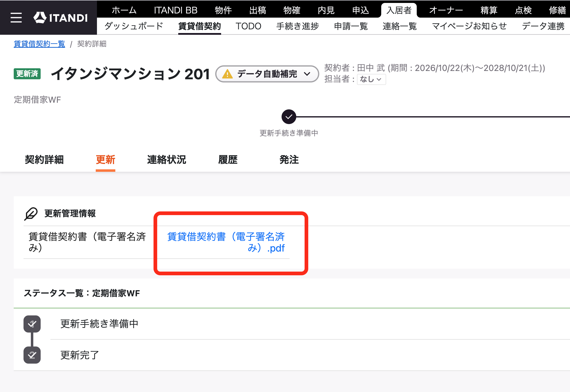This screenshot has width=570, height=392.
Task: Expand the データ自動補完 dropdown
Action: (267, 74)
